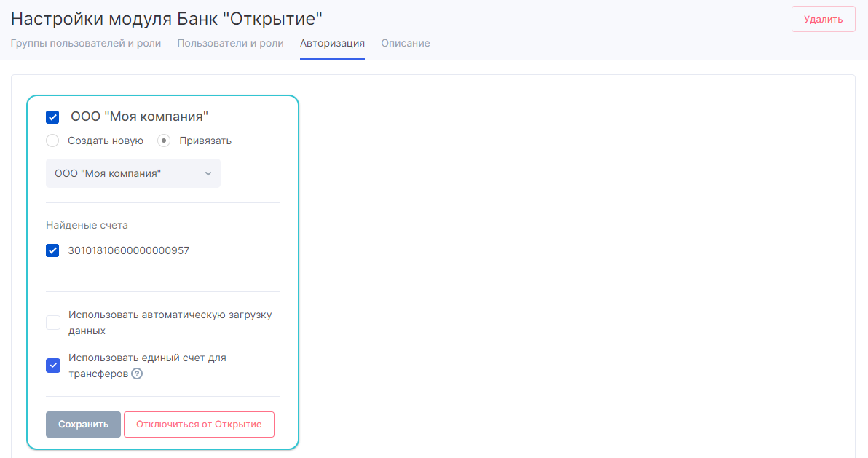Click Использовать автоматическую загрузку данных label
Viewport: 868px width, 458px height.
coord(170,323)
